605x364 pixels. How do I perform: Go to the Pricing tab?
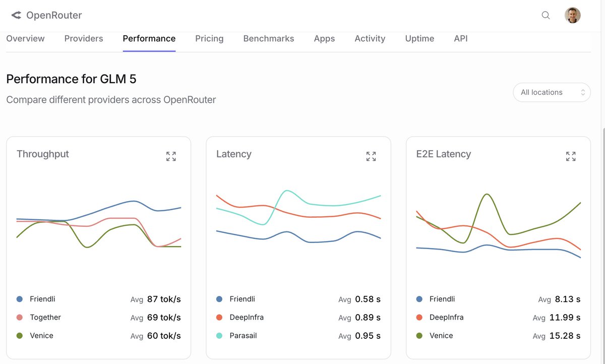pyautogui.click(x=209, y=38)
